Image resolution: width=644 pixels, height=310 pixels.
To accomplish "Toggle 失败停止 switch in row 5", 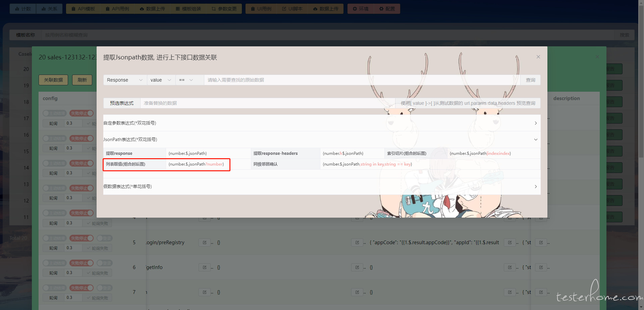I will (82, 238).
